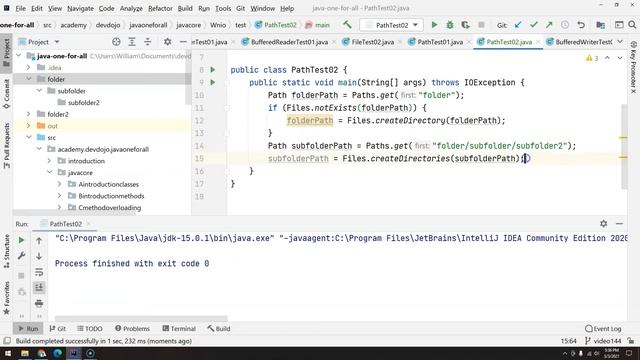Click Run console horizontal scrollbar

point(141,318)
